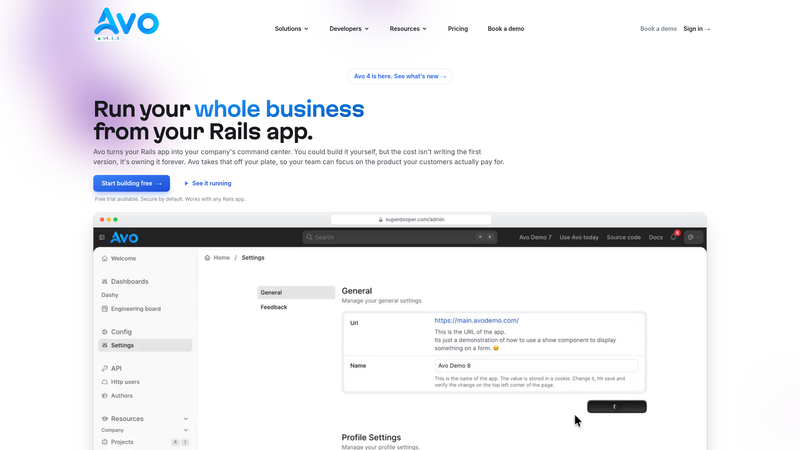
Task: Click the Http users cloud icon
Action: [x=105, y=382]
